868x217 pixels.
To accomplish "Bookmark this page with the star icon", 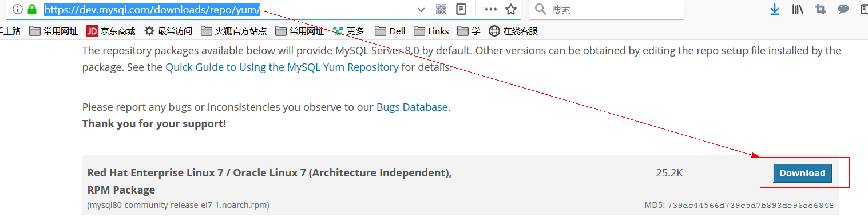I will point(511,9).
